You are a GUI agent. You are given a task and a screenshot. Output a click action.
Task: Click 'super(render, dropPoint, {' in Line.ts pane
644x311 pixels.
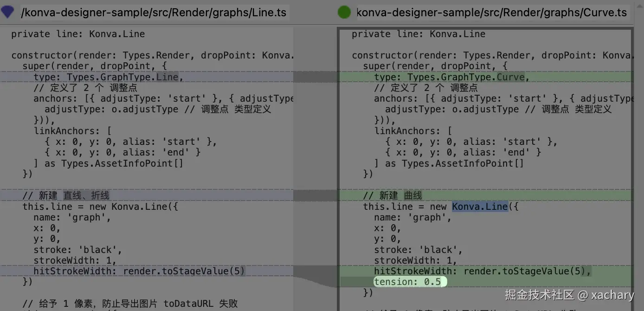[95, 66]
